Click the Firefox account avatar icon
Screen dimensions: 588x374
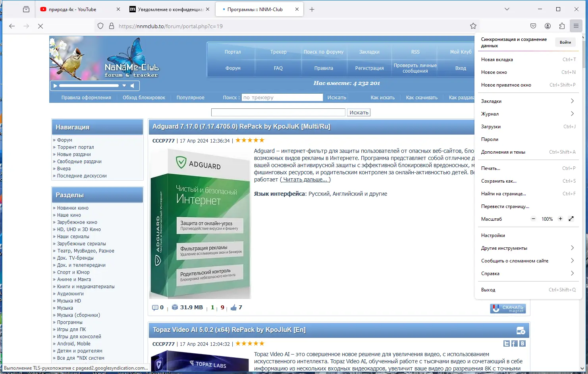[x=548, y=26]
